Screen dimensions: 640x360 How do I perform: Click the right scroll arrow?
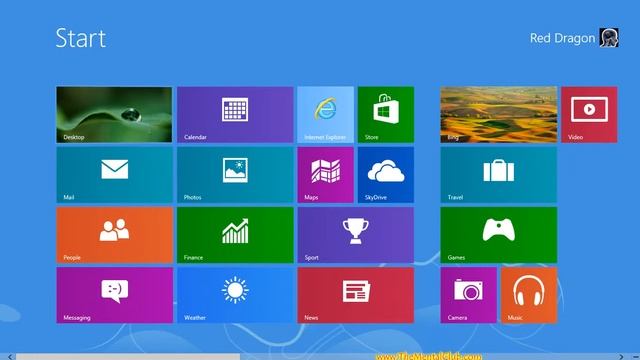(621, 357)
